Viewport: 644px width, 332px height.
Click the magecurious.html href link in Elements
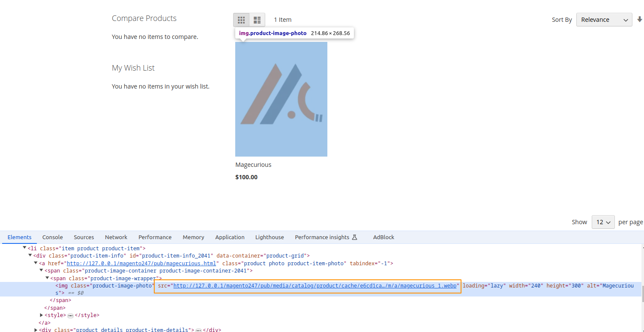[x=141, y=263]
